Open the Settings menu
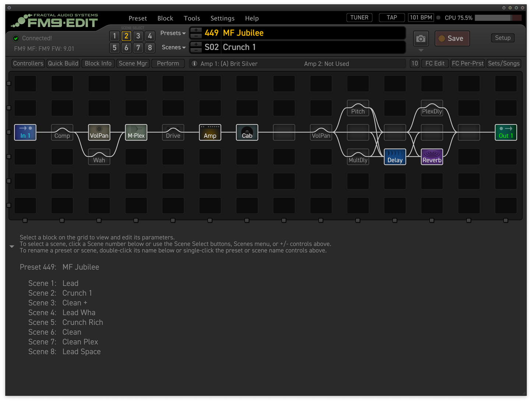 click(x=222, y=18)
